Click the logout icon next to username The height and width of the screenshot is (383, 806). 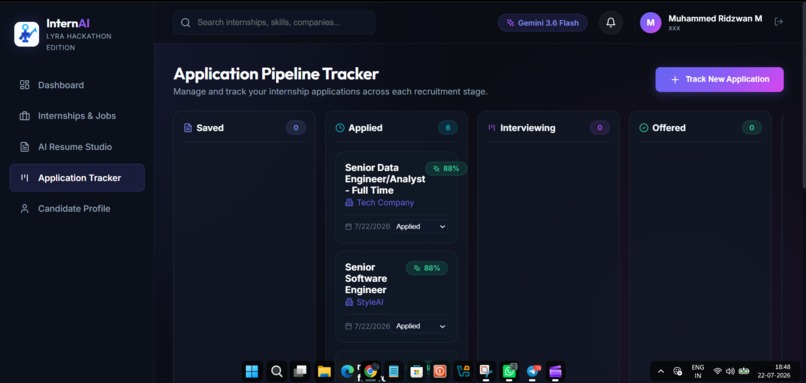point(779,22)
